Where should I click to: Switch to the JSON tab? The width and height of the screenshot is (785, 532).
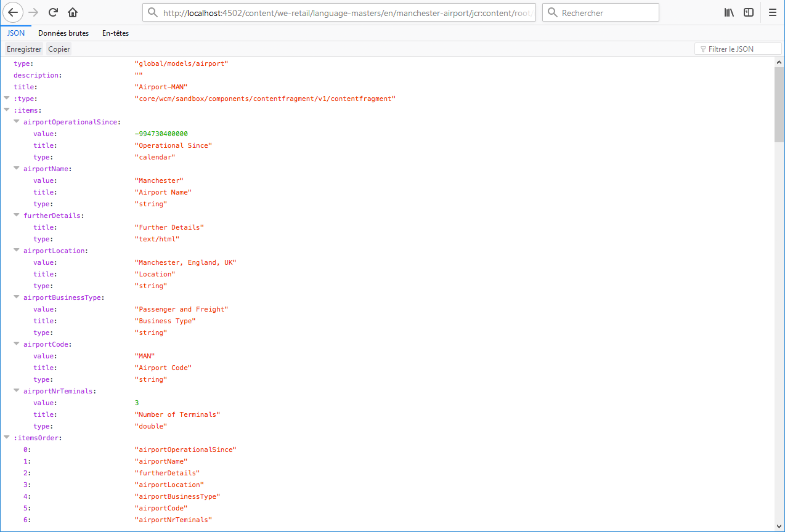click(16, 33)
